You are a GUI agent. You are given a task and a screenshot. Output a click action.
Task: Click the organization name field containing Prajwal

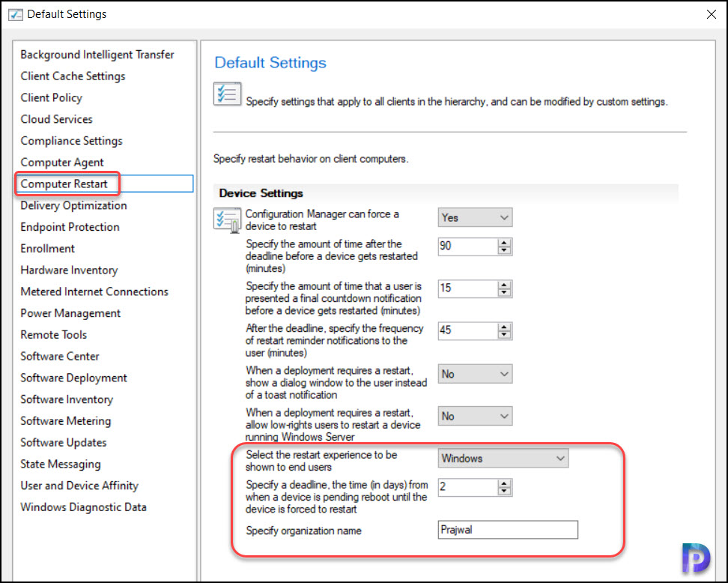point(508,530)
